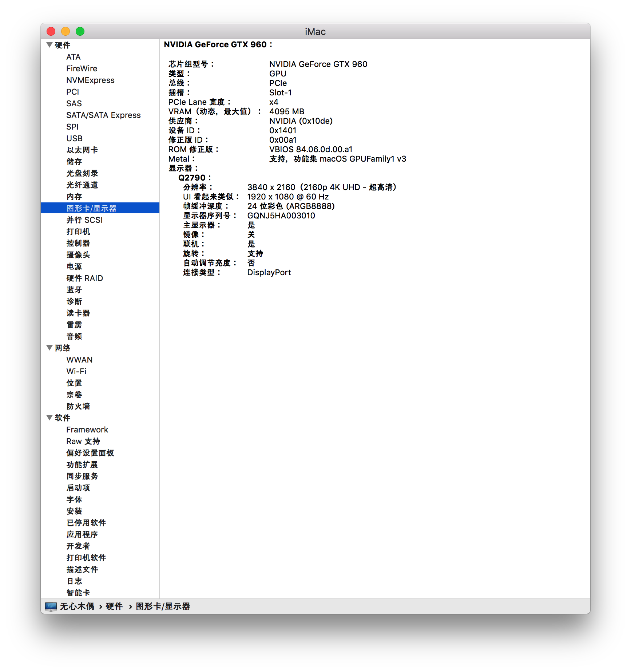Select 蓝牙 in the hardware sidebar
Screen dimensions: 631x672
tap(74, 290)
